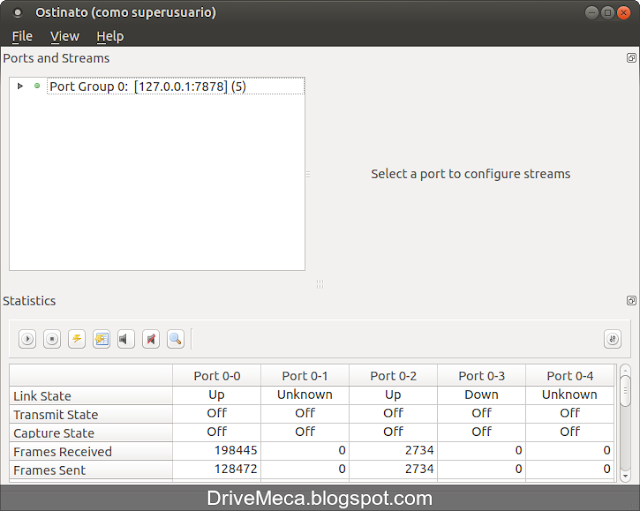640x511 pixels.
Task: Clear selected port statistics with lightning icon
Action: point(77,339)
